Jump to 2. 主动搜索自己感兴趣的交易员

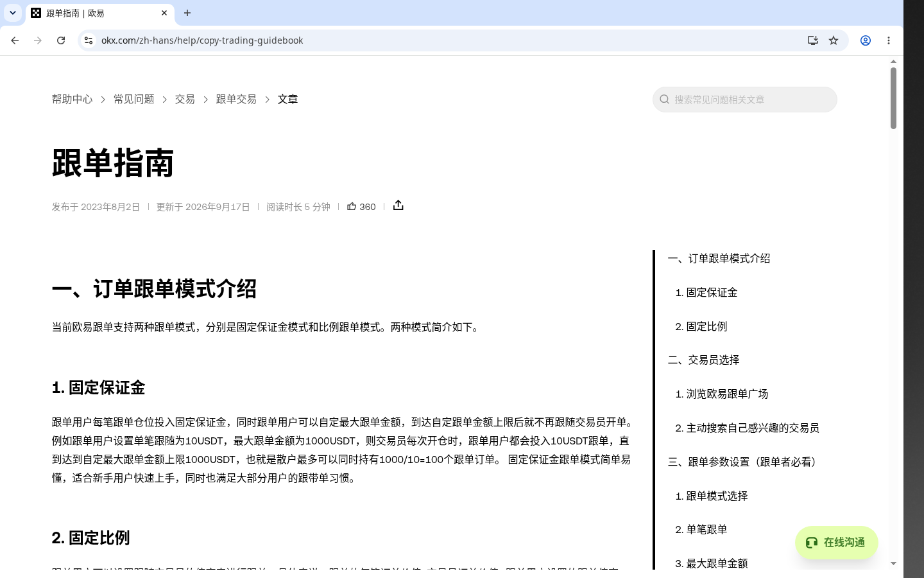click(x=747, y=428)
